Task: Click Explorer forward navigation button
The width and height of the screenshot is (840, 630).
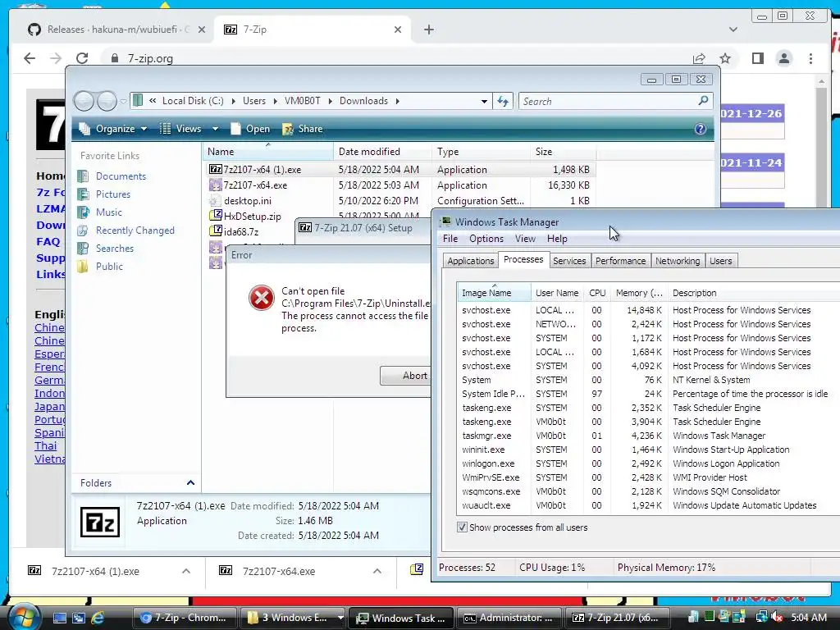Action: [107, 101]
